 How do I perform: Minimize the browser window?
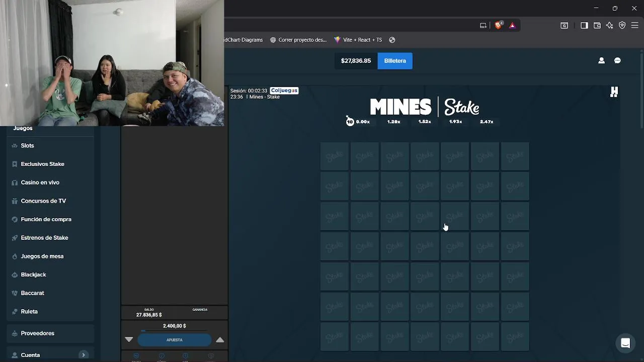pyautogui.click(x=596, y=8)
